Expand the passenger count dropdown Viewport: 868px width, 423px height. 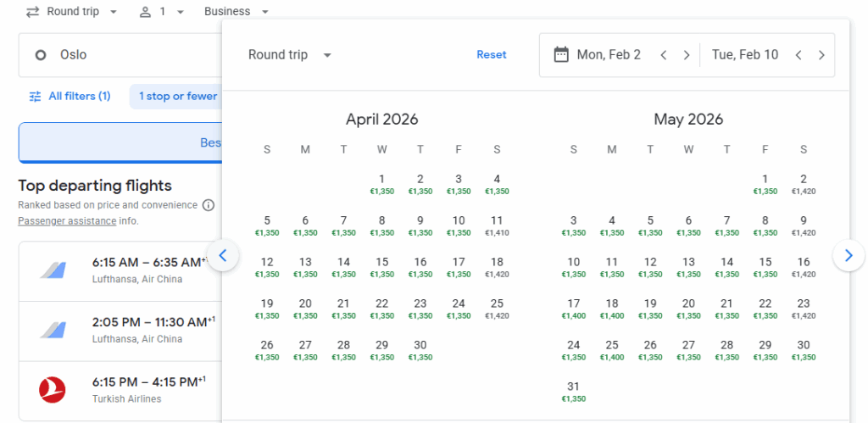(x=153, y=12)
